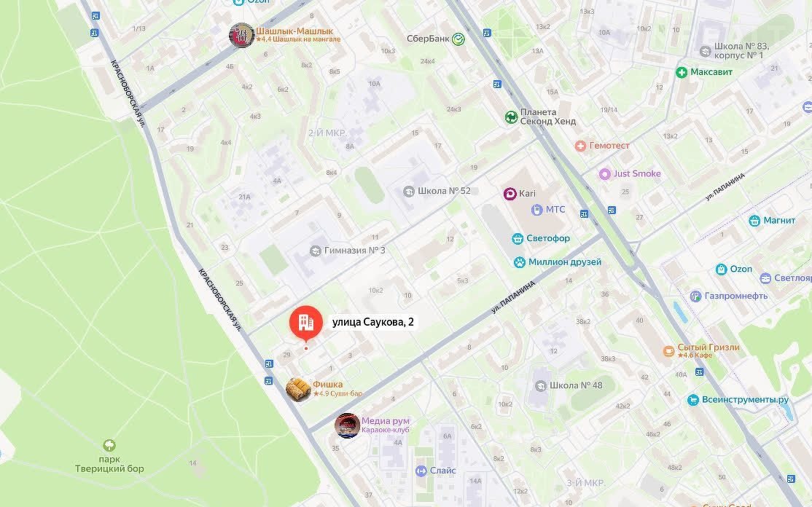The height and width of the screenshot is (507, 812).
Task: Select the Максавит pharmacy icon
Action: click(x=682, y=72)
